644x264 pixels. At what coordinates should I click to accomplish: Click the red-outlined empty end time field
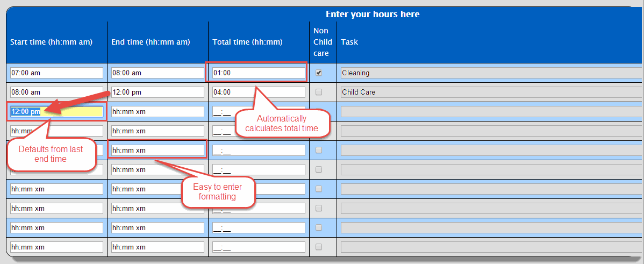pos(158,150)
